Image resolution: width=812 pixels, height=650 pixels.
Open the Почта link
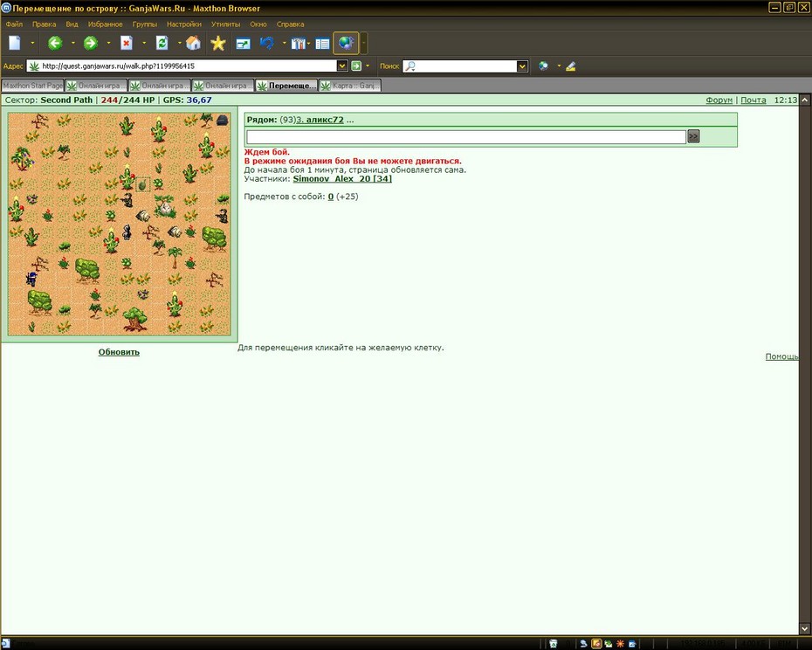[x=753, y=100]
